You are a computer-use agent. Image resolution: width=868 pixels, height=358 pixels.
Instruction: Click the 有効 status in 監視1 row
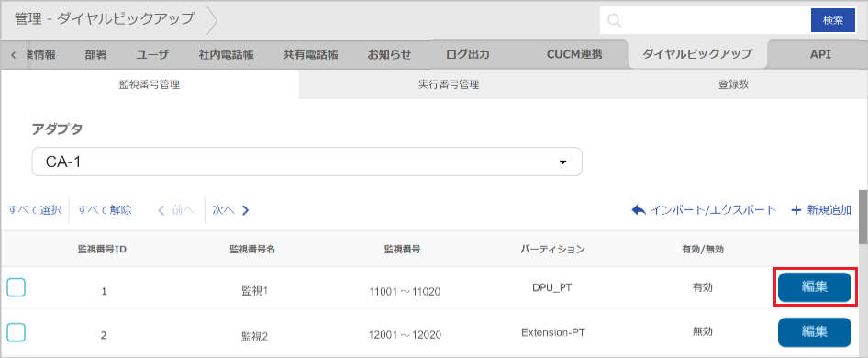click(703, 287)
